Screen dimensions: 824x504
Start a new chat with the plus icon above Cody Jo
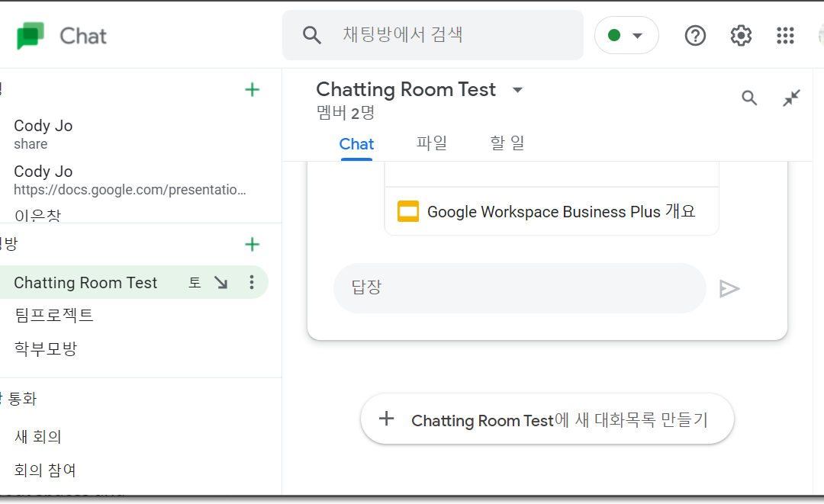[253, 90]
